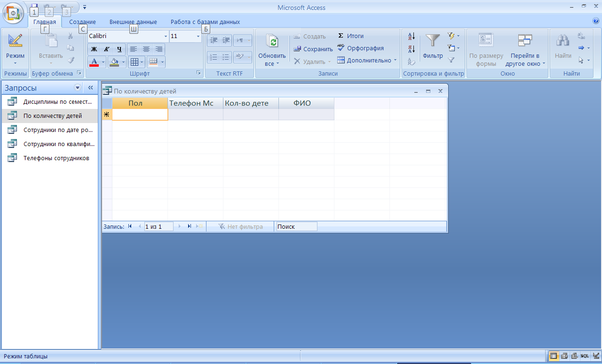Screen dimensions: 602x364
Task: Open the Создание ribbon tab
Action: (x=82, y=22)
